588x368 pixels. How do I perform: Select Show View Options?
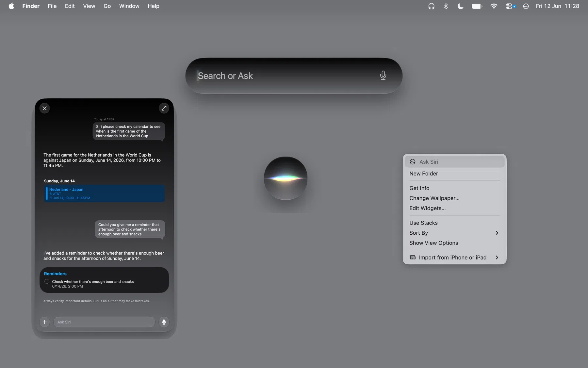(455, 243)
